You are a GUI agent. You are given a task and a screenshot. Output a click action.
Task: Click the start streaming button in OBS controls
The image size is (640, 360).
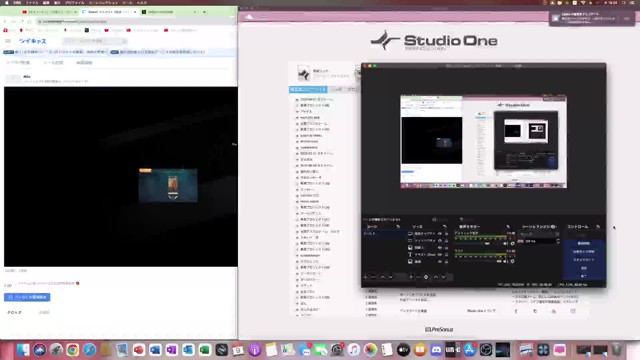click(583, 243)
